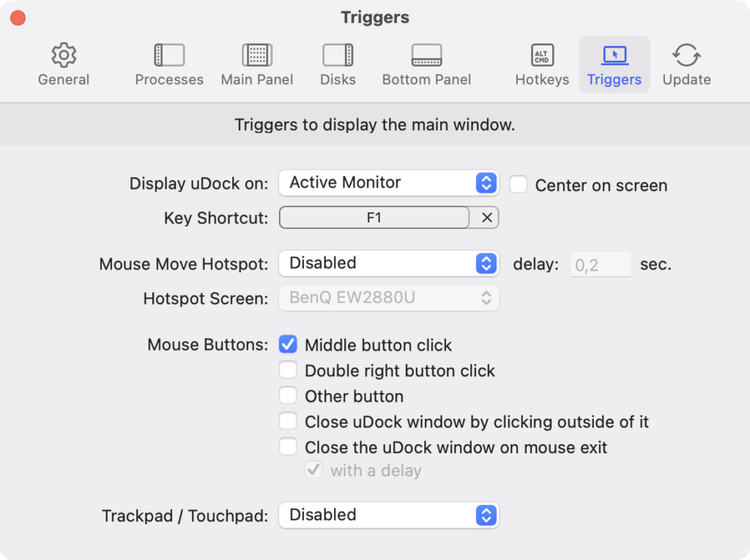Enable Double right button click

pyautogui.click(x=288, y=370)
